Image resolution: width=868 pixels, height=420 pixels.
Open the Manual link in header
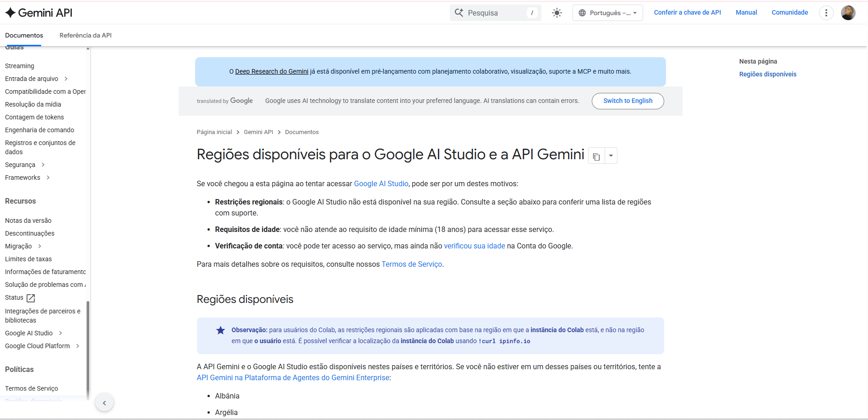(x=747, y=12)
